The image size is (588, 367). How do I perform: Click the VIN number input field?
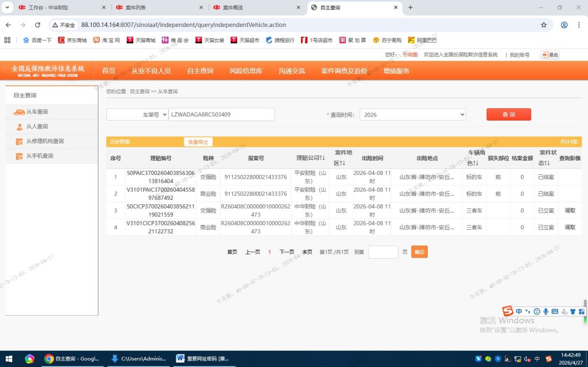(221, 115)
